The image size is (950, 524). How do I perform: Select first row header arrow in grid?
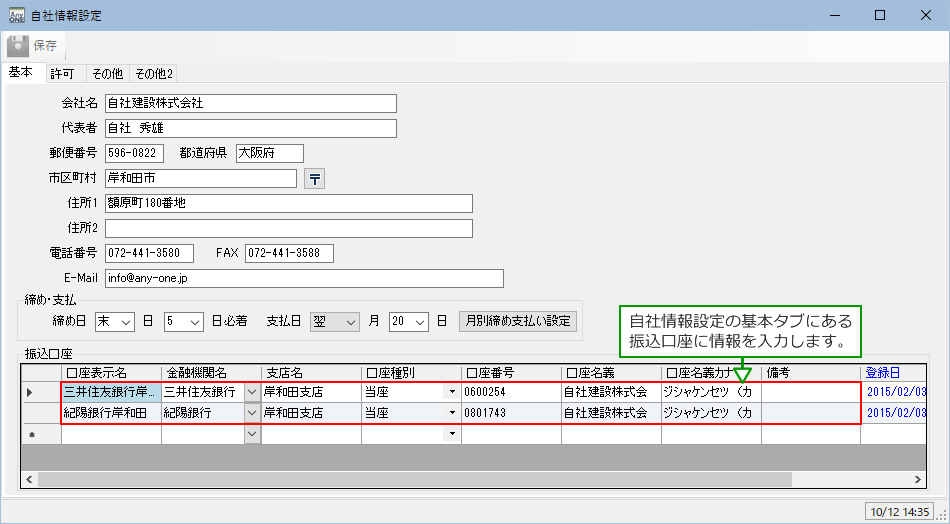click(31, 392)
